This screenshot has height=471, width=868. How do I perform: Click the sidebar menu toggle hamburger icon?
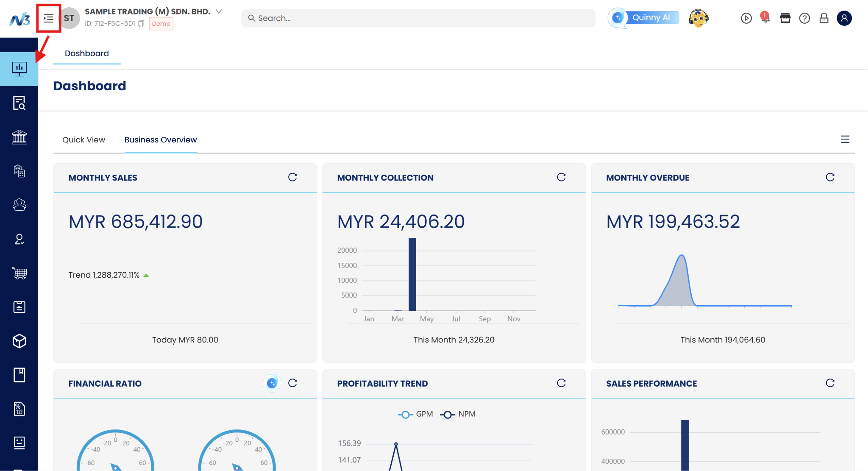(x=48, y=18)
